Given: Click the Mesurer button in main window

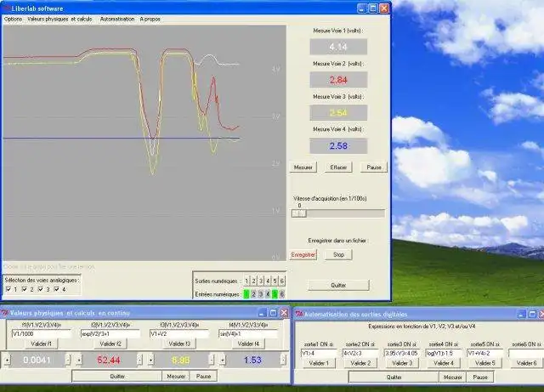Looking at the screenshot, I should pyautogui.click(x=303, y=168).
